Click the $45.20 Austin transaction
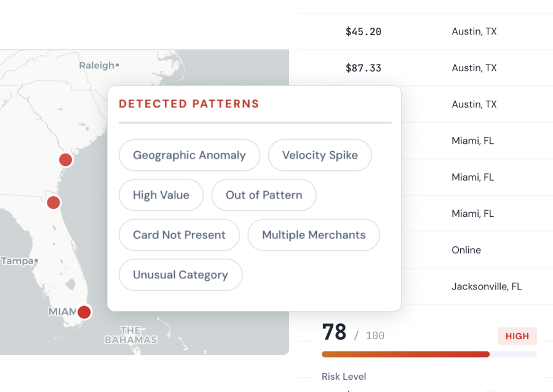The width and height of the screenshot is (553, 392). 364,31
